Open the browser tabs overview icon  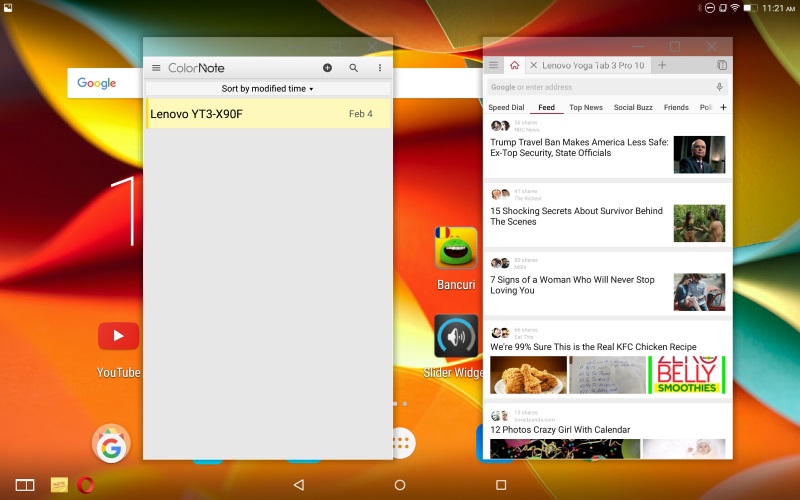(x=722, y=65)
